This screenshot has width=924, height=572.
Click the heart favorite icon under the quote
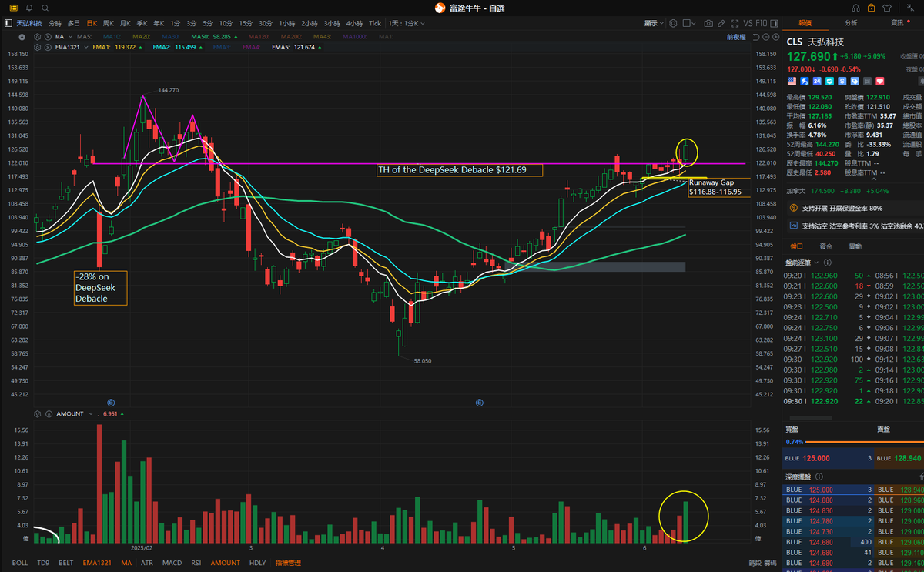pos(879,81)
